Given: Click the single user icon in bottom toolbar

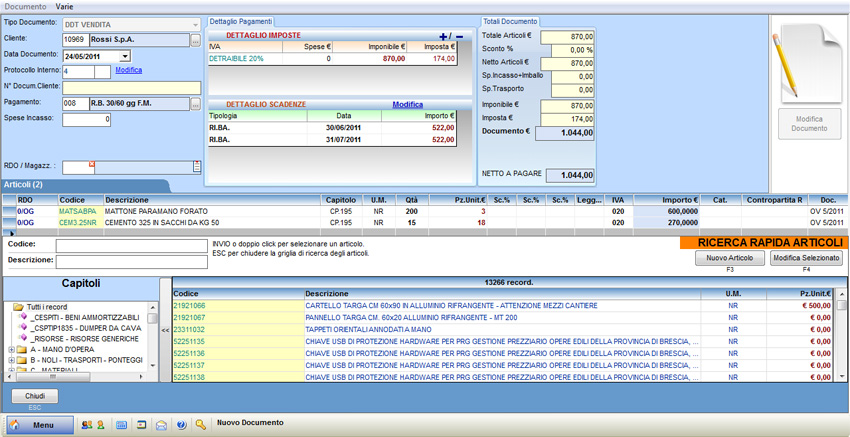Looking at the screenshot, I should click(100, 425).
